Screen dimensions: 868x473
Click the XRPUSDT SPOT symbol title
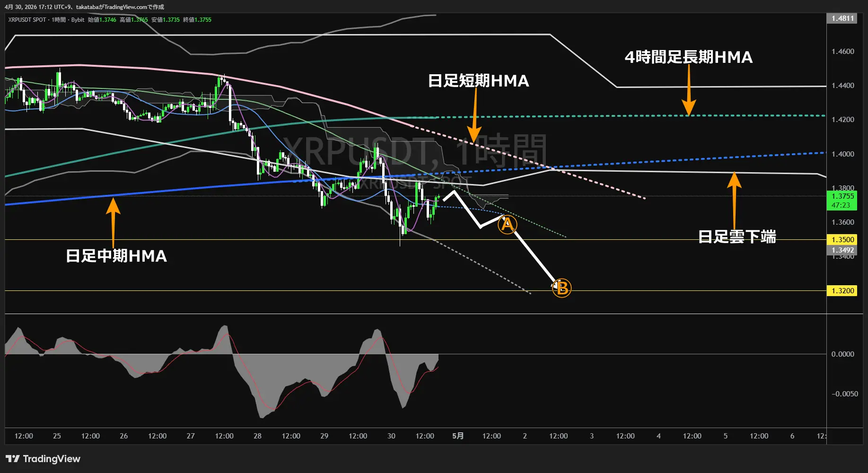pos(27,20)
